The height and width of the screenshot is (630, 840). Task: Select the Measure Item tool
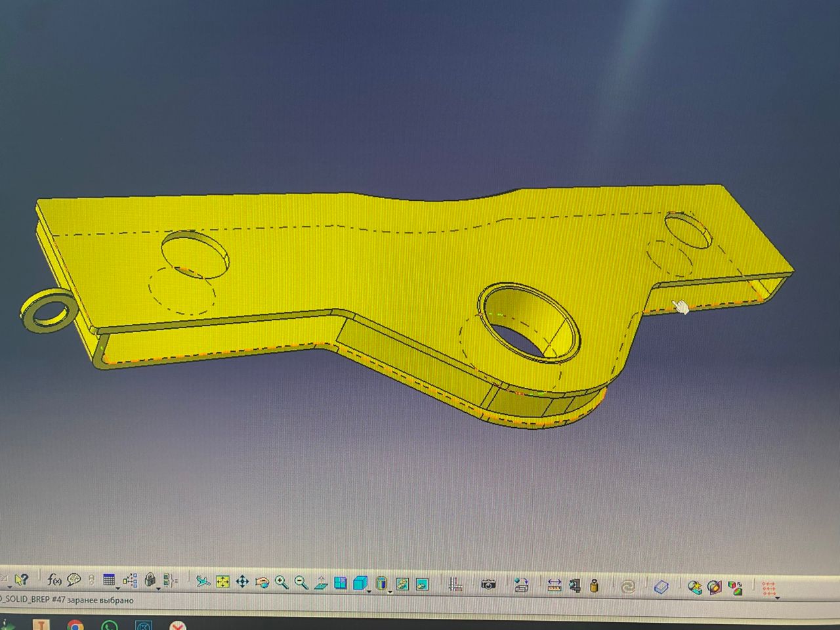tap(575, 585)
